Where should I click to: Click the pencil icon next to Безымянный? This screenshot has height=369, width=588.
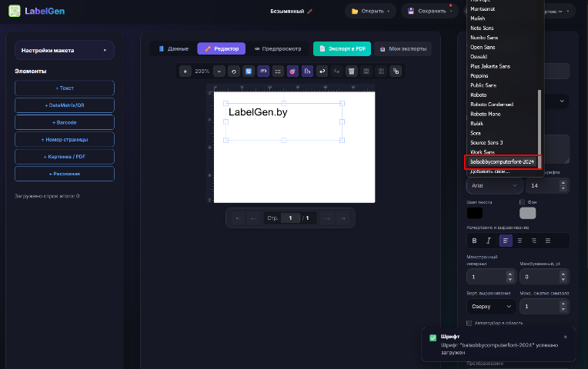pos(309,12)
